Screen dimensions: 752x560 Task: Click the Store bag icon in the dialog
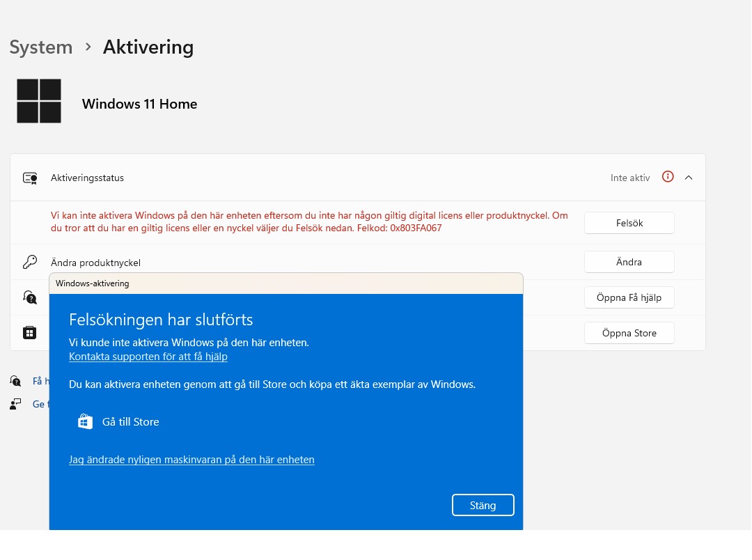click(x=86, y=422)
